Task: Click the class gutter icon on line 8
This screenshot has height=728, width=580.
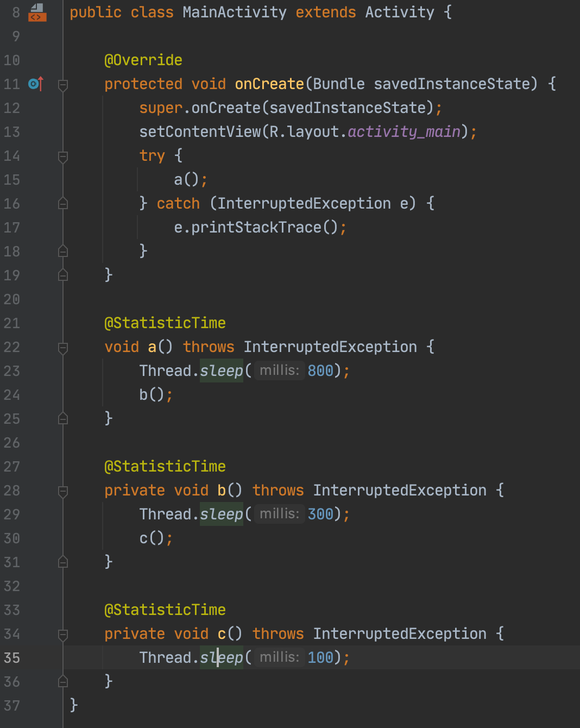Action: 37,12
